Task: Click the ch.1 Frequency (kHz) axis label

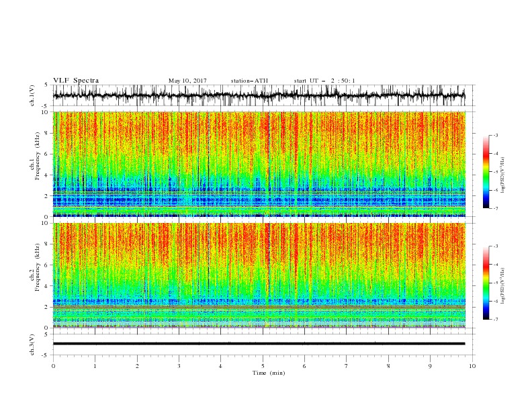Action: pos(35,154)
